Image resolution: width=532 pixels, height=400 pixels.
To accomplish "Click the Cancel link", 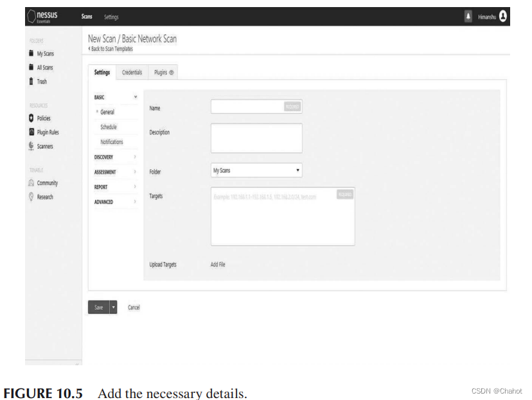I will tap(134, 307).
